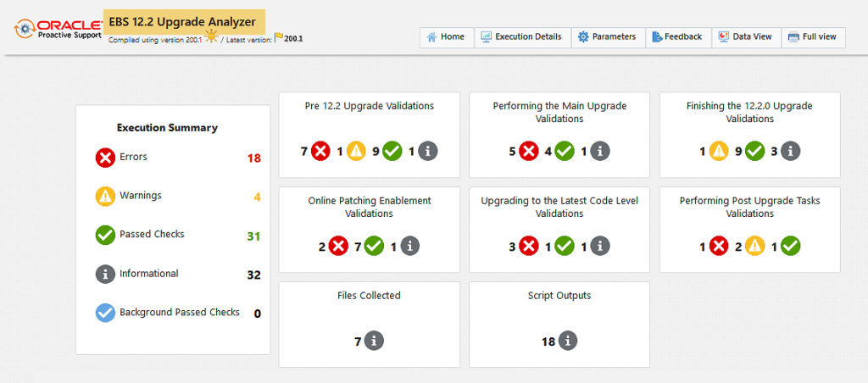
Task: Click the passed icon in Online Patching Enablement card
Action: point(374,247)
